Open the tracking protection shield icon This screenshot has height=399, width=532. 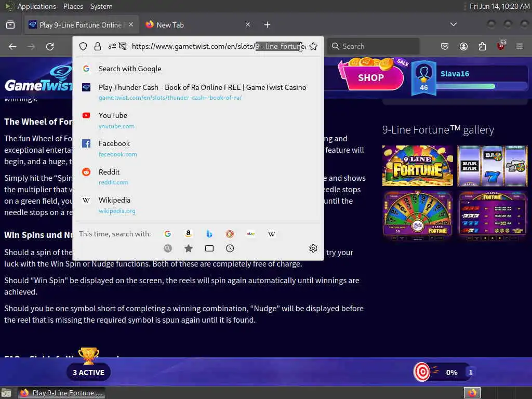[83, 46]
